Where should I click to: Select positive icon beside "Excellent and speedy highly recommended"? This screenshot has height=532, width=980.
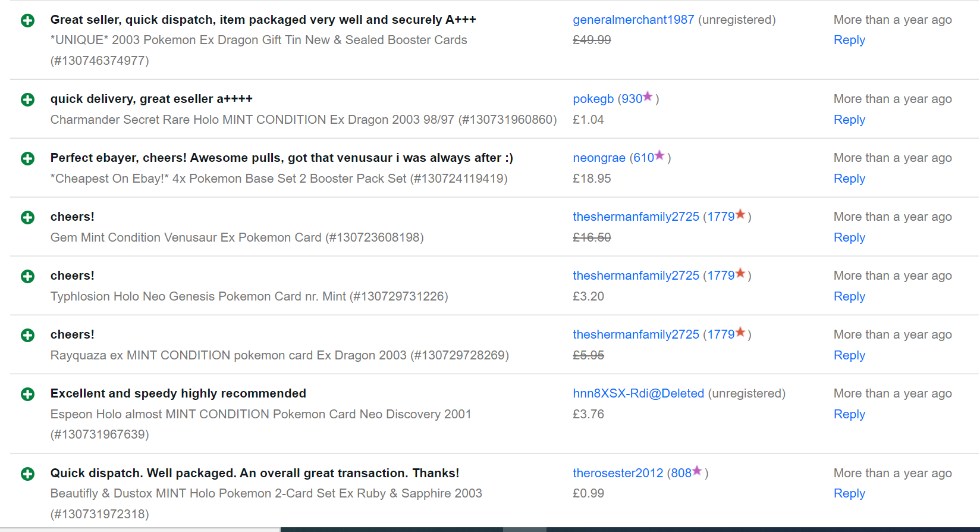[27, 394]
